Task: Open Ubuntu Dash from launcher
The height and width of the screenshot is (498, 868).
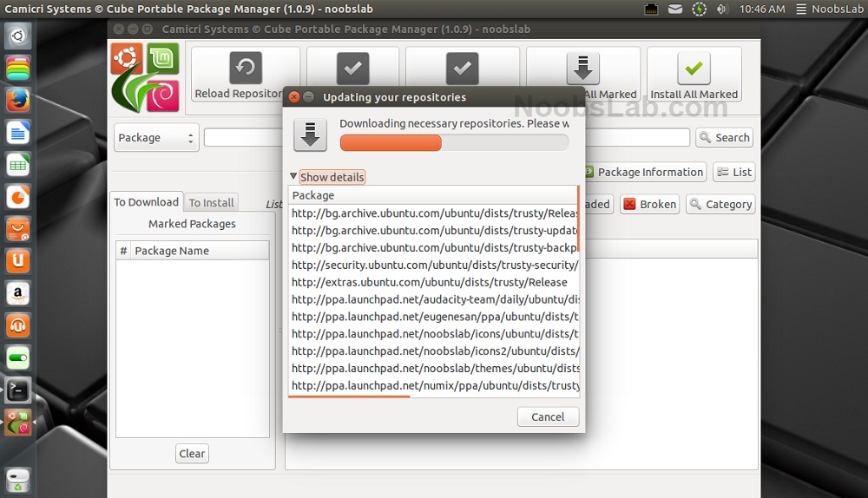Action: [x=17, y=36]
